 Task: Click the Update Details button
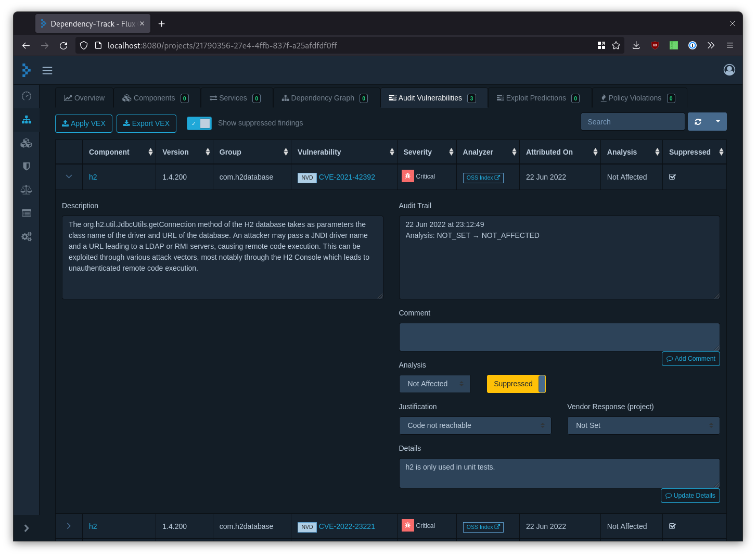tap(690, 496)
